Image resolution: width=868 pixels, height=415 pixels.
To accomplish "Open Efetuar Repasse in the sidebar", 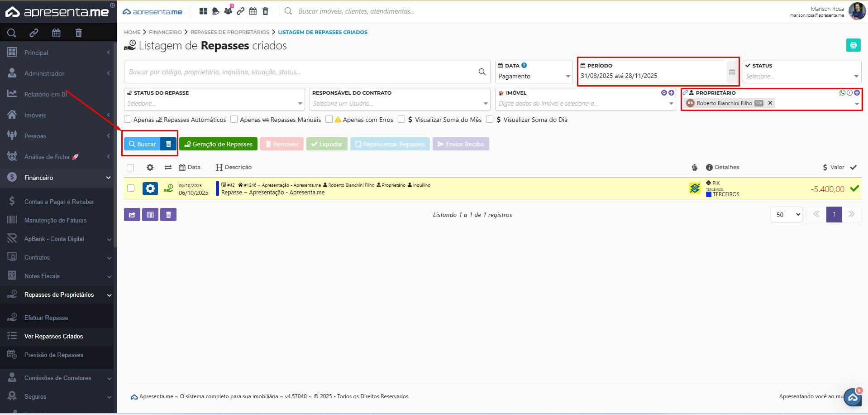I will (46, 318).
